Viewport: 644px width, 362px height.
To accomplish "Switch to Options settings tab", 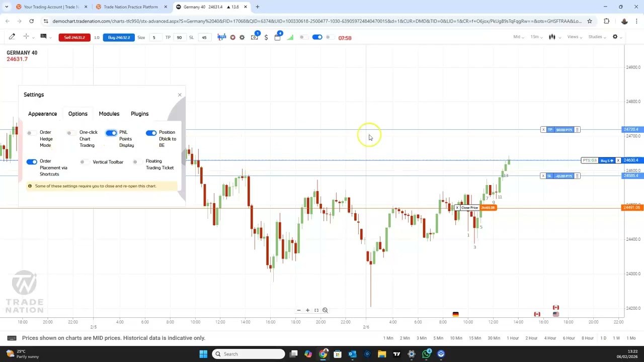I will 78,114.
